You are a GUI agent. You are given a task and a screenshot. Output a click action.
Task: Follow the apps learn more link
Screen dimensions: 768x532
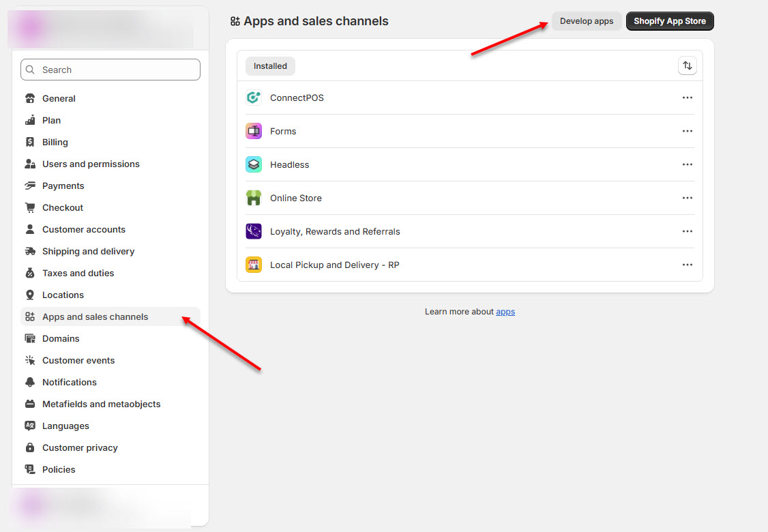[505, 312]
